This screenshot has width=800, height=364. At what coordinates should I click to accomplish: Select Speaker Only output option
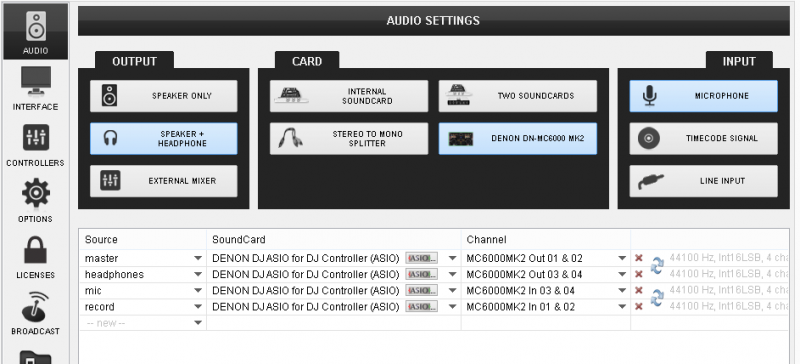click(x=164, y=96)
